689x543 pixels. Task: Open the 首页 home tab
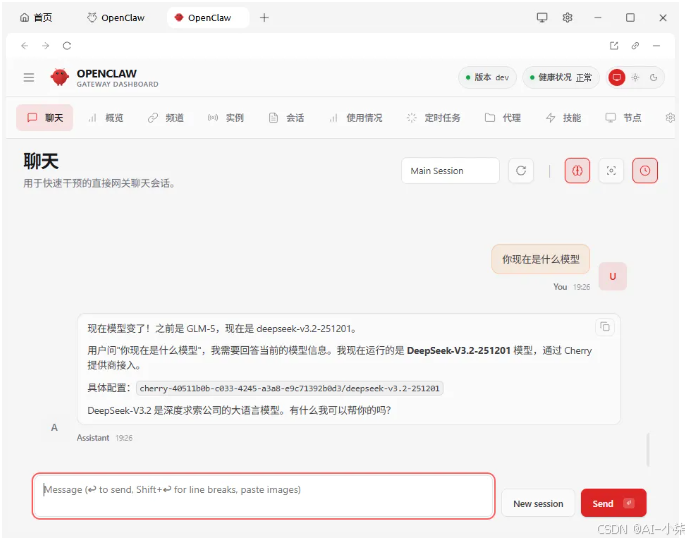(36, 18)
